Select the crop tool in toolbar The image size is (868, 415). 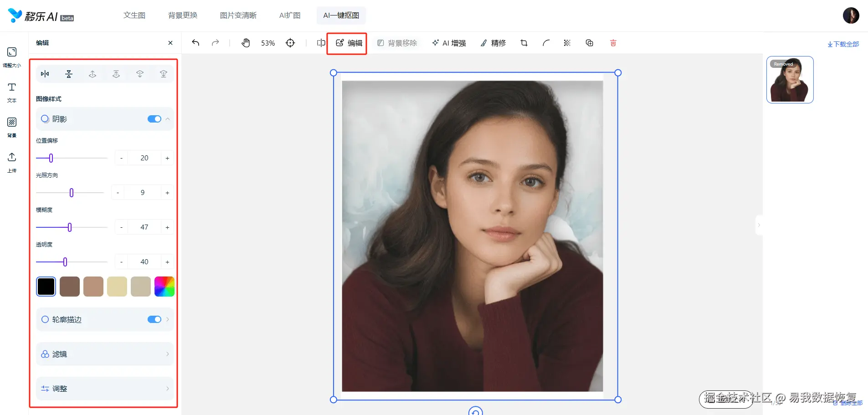(524, 43)
